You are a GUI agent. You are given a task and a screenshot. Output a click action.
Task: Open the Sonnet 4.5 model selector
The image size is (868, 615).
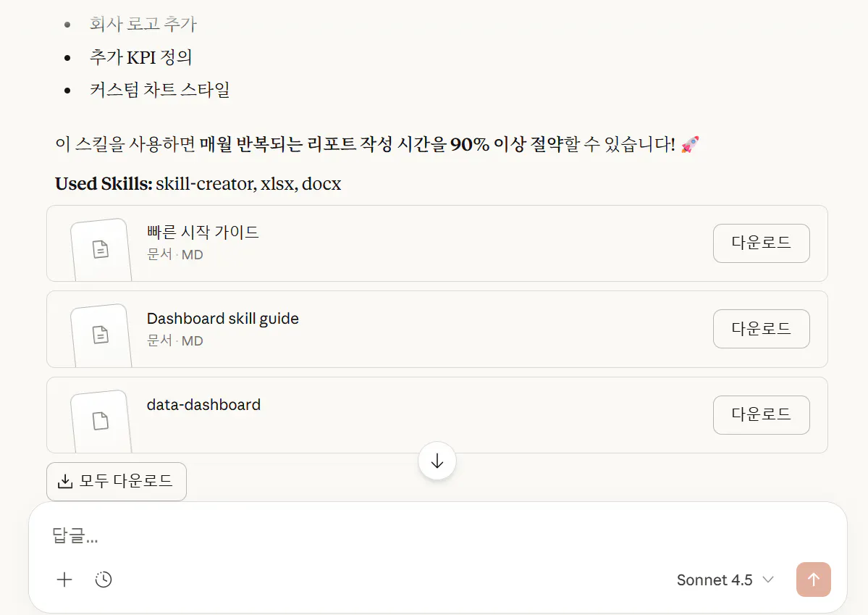(x=715, y=580)
